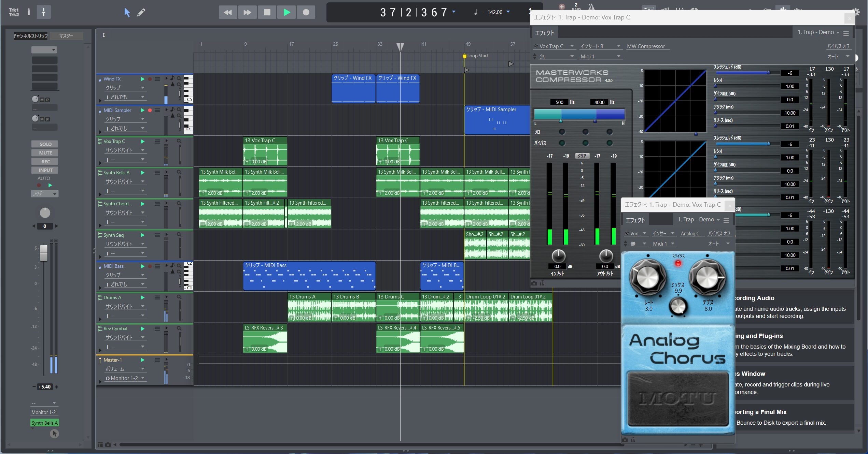
Task: Open MIDI Bass track hamburger menu
Action: click(x=157, y=266)
